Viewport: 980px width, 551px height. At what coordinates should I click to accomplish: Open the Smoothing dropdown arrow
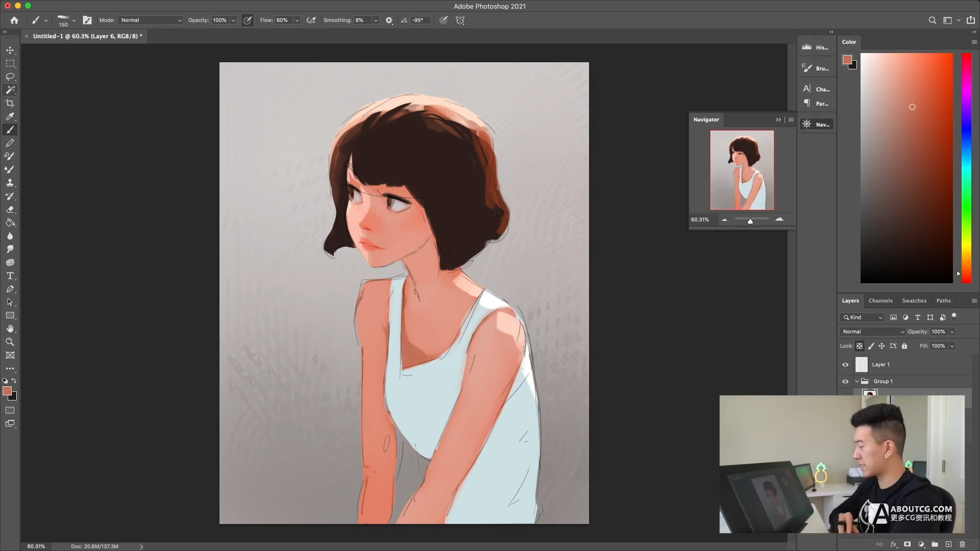pyautogui.click(x=376, y=20)
